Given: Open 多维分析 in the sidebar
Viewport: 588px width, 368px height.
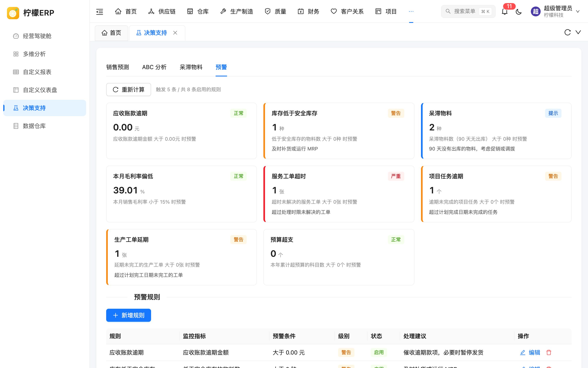Looking at the screenshot, I should (45, 54).
